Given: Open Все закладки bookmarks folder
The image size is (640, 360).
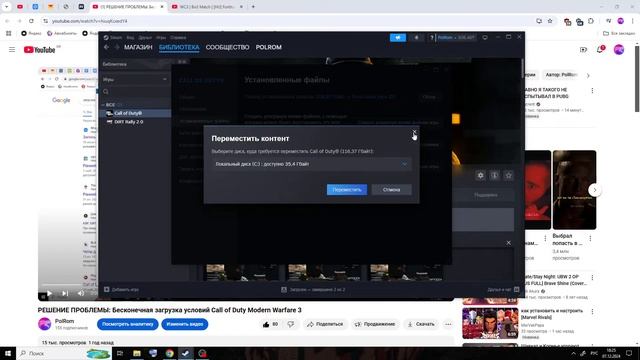Looking at the screenshot, I should (x=619, y=33).
